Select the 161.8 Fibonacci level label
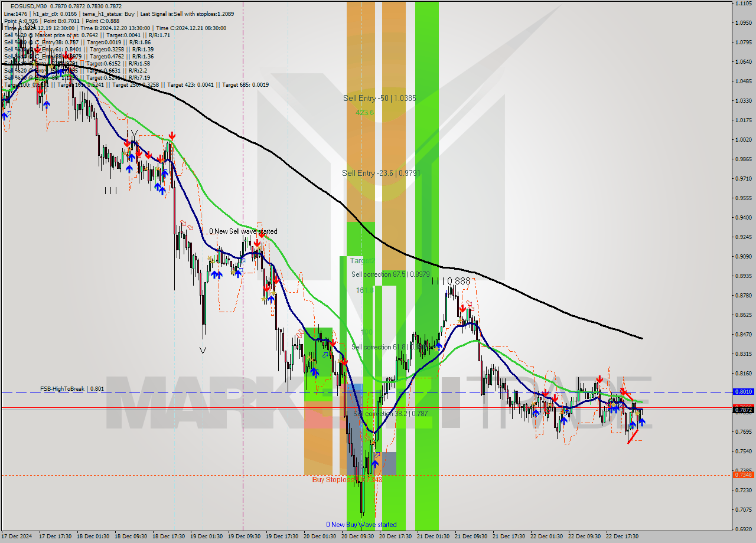756x543 pixels. (x=364, y=290)
